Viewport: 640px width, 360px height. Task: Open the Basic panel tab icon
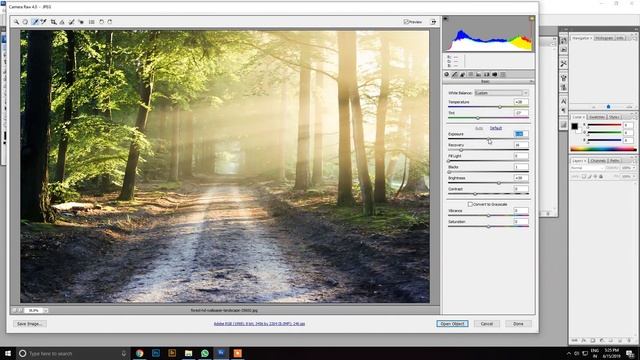coord(447,74)
